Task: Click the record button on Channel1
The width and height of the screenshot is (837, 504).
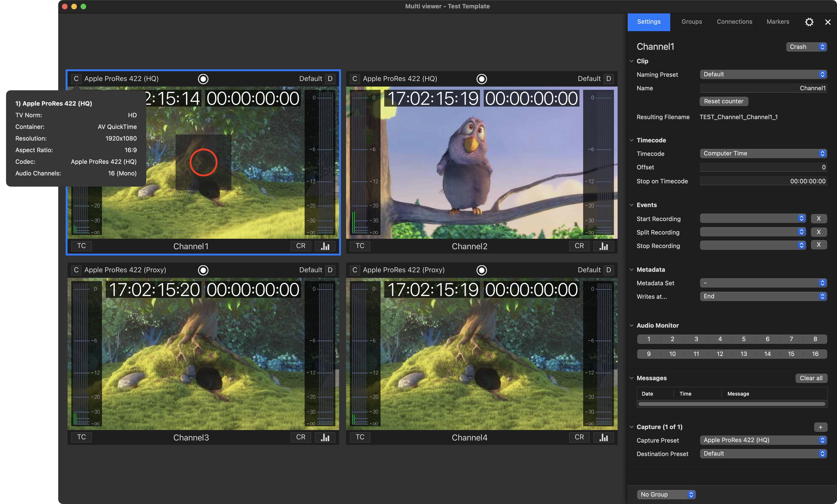Action: pos(203,79)
